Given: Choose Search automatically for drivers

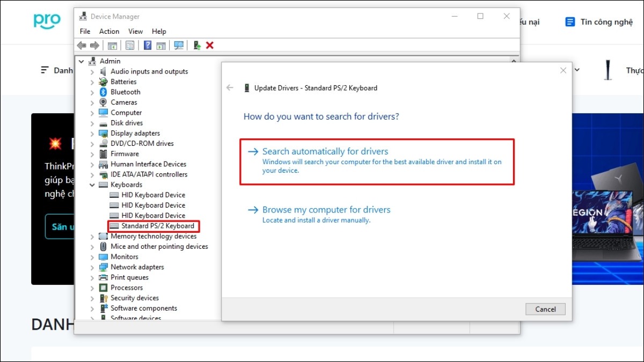Looking at the screenshot, I should (377, 161).
